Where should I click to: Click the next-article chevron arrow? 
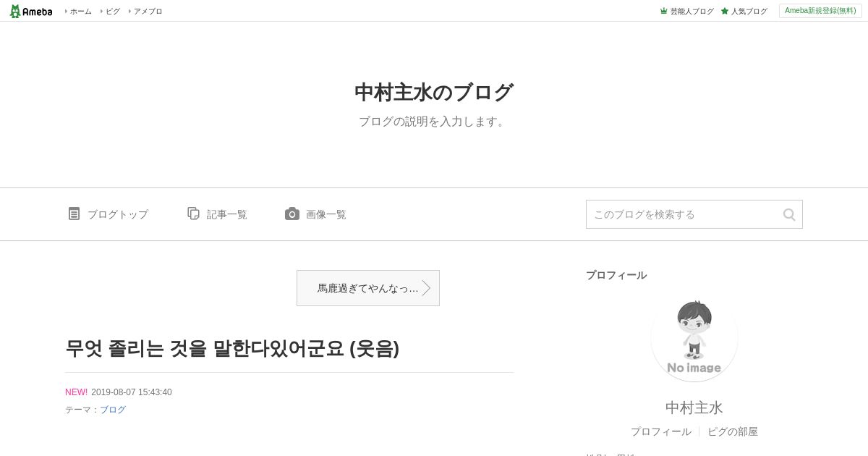point(427,288)
